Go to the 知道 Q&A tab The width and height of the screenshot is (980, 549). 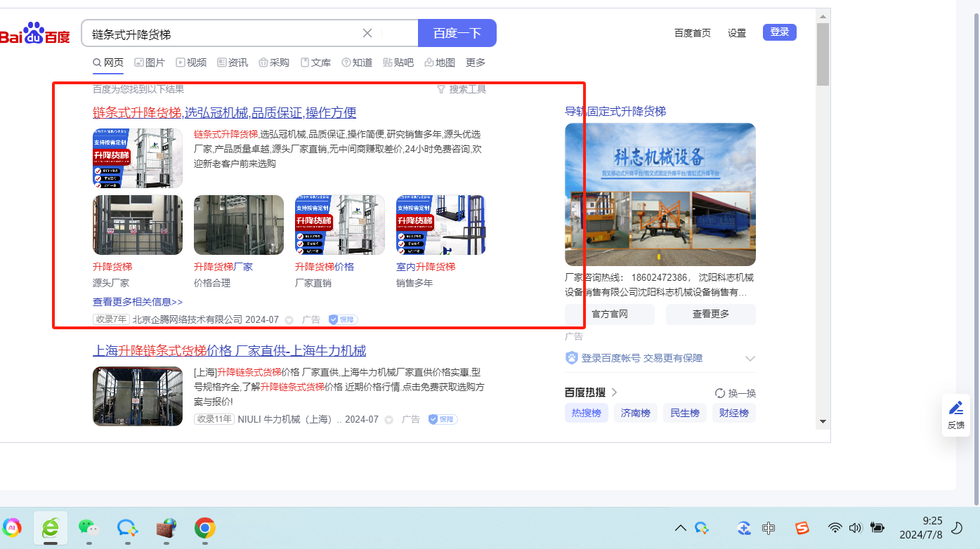click(x=357, y=62)
